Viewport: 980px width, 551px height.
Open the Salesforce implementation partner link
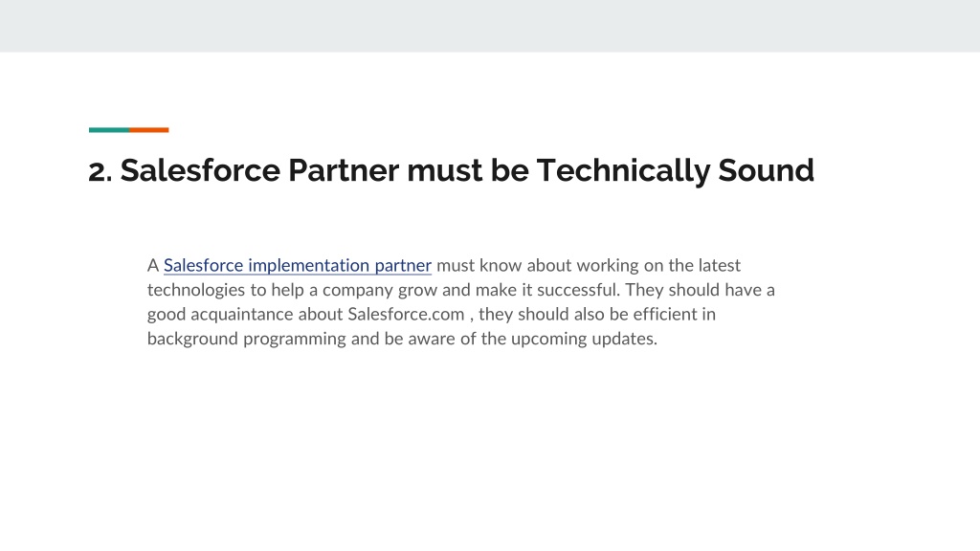pyautogui.click(x=298, y=266)
